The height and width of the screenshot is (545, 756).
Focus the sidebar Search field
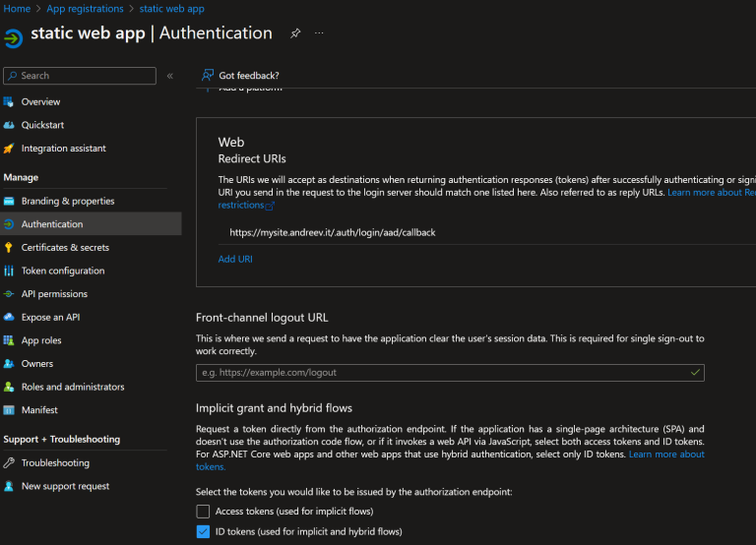pos(80,76)
